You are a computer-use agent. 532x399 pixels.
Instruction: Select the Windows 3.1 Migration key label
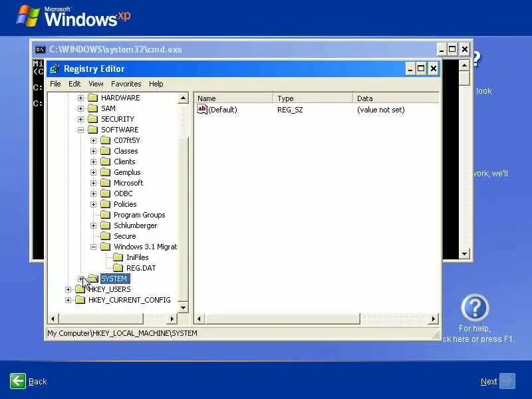[145, 247]
